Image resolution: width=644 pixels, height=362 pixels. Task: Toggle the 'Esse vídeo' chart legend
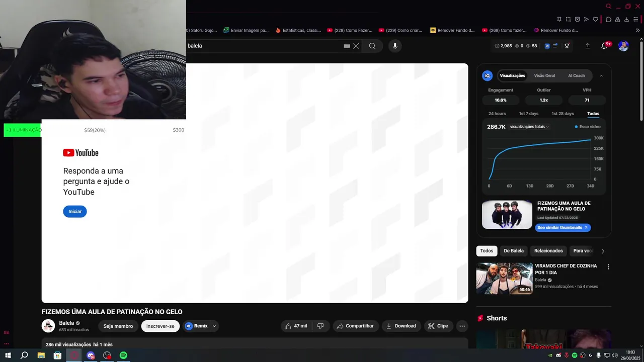point(588,127)
